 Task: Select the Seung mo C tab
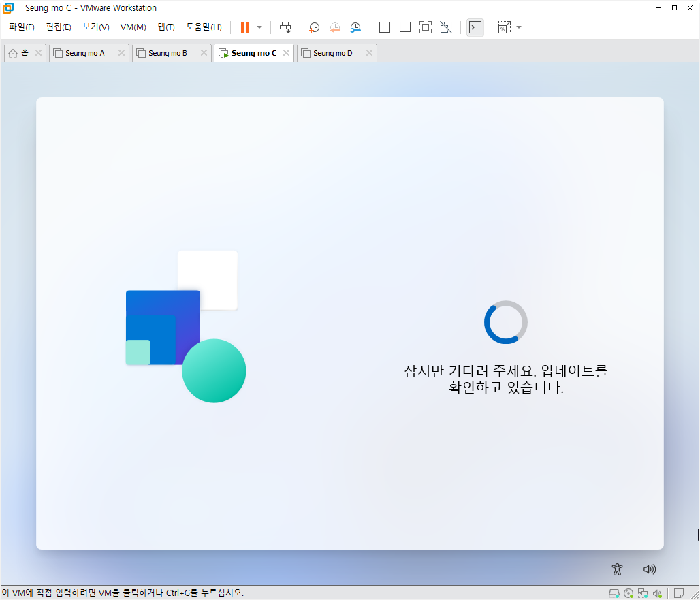pyautogui.click(x=253, y=53)
